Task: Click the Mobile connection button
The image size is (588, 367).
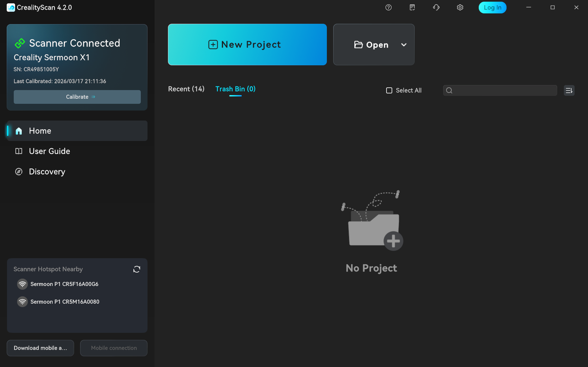Action: pyautogui.click(x=114, y=348)
